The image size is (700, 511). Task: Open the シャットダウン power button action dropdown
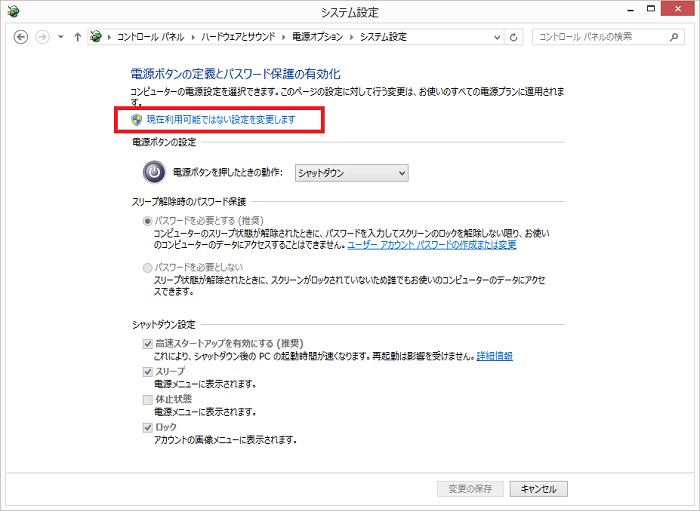pyautogui.click(x=352, y=173)
